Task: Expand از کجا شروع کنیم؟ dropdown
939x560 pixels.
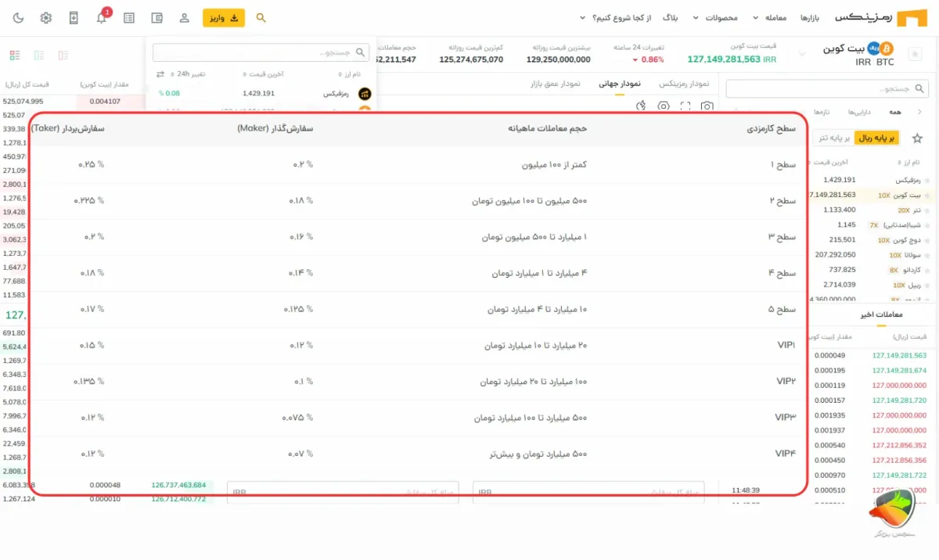Action: (615, 17)
